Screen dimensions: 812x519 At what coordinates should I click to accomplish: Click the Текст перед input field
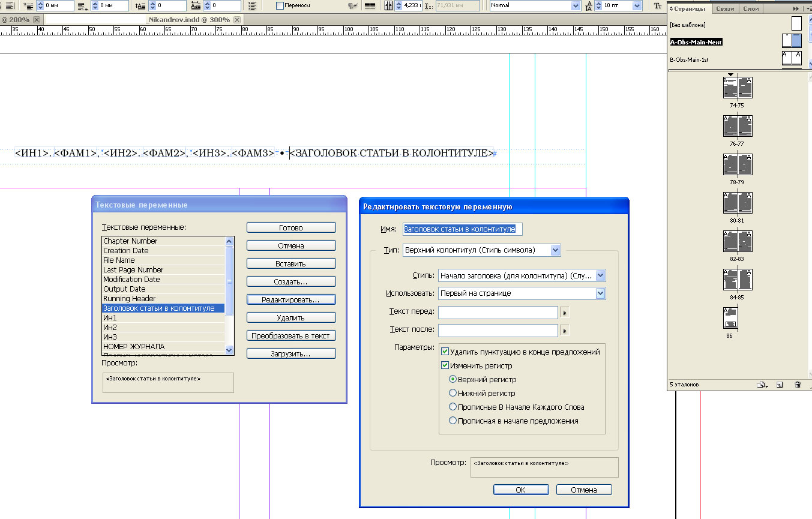(498, 313)
